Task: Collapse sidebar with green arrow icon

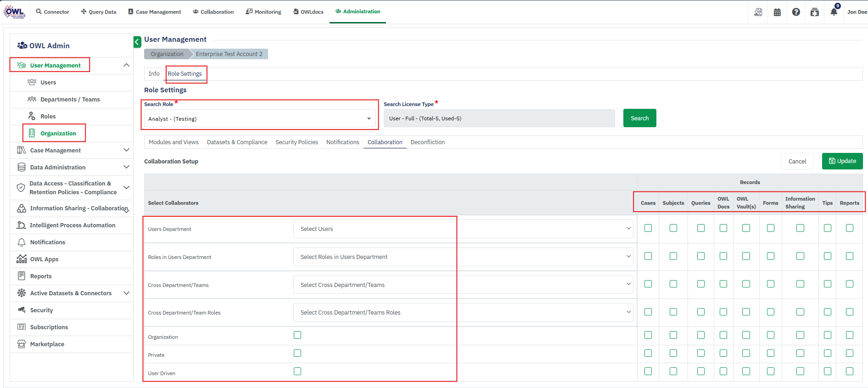Action: coord(137,42)
